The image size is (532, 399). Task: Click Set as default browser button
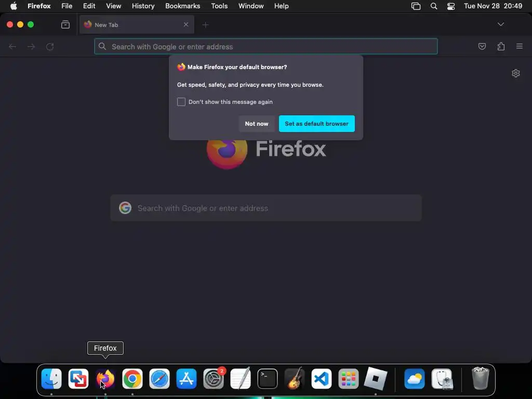tap(316, 124)
